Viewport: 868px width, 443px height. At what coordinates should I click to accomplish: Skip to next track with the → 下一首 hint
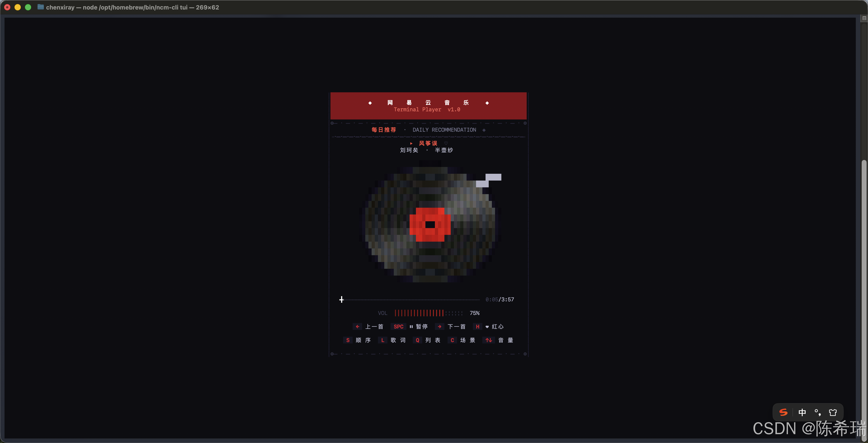[x=451, y=327]
